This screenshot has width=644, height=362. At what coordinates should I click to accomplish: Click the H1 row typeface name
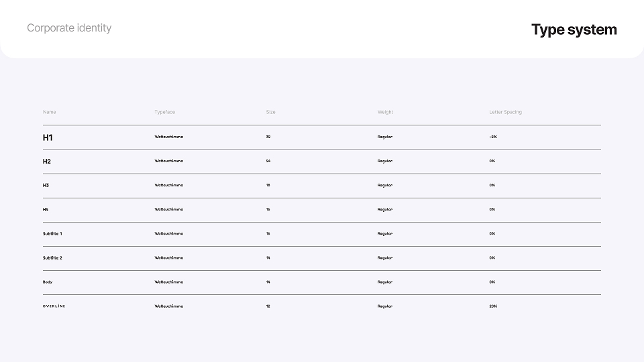click(x=169, y=137)
